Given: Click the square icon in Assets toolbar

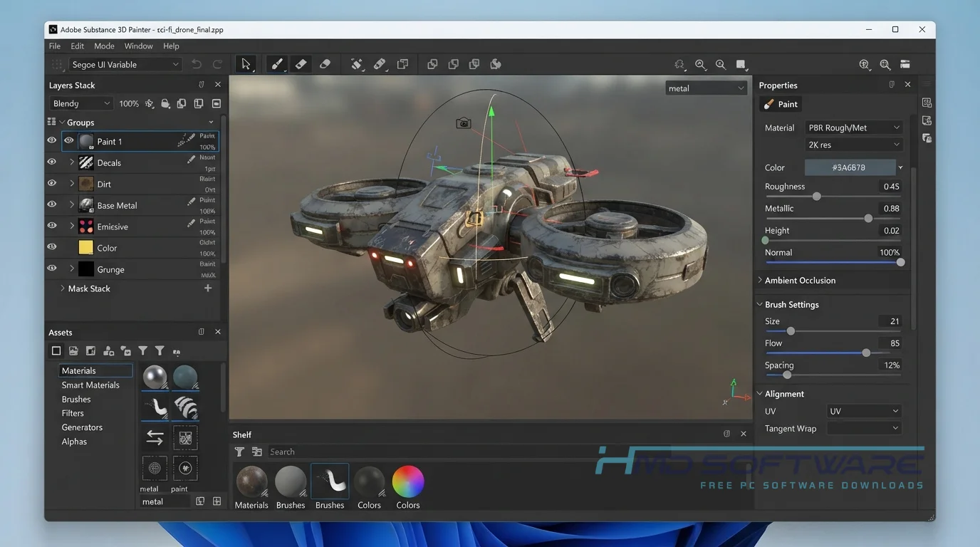Looking at the screenshot, I should point(56,350).
